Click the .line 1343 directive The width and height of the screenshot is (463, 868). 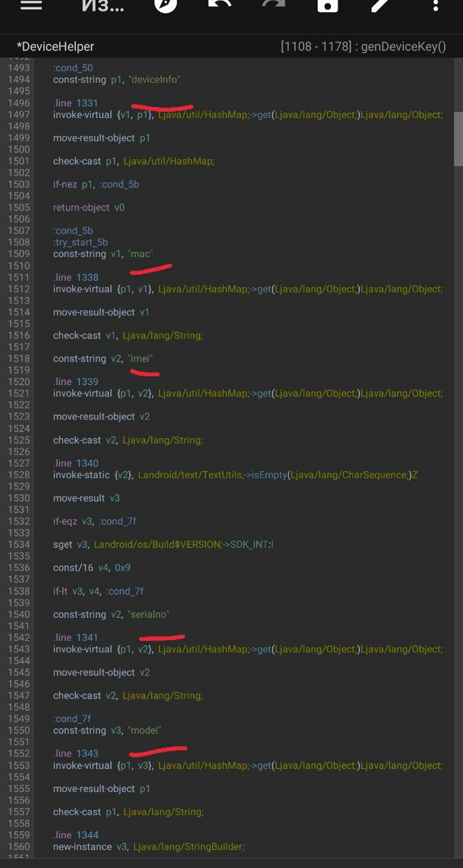pos(76,753)
